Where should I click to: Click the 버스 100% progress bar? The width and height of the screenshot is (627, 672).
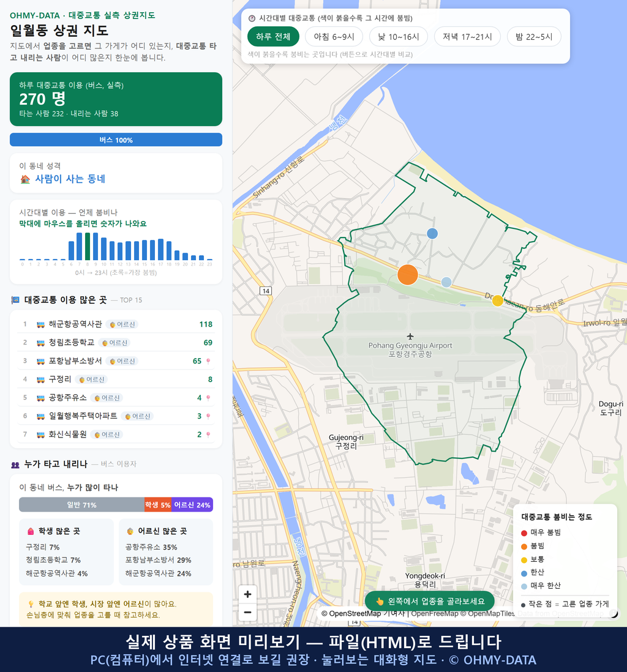116,140
